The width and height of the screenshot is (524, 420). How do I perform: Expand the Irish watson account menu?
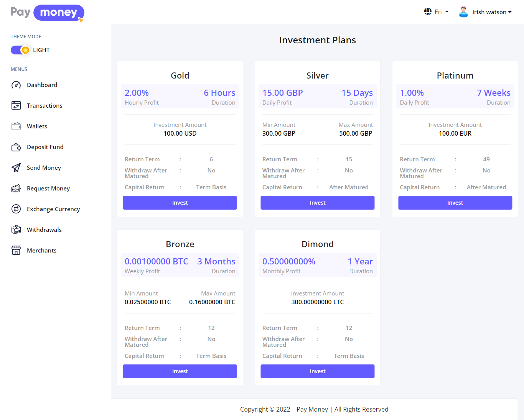coord(492,11)
